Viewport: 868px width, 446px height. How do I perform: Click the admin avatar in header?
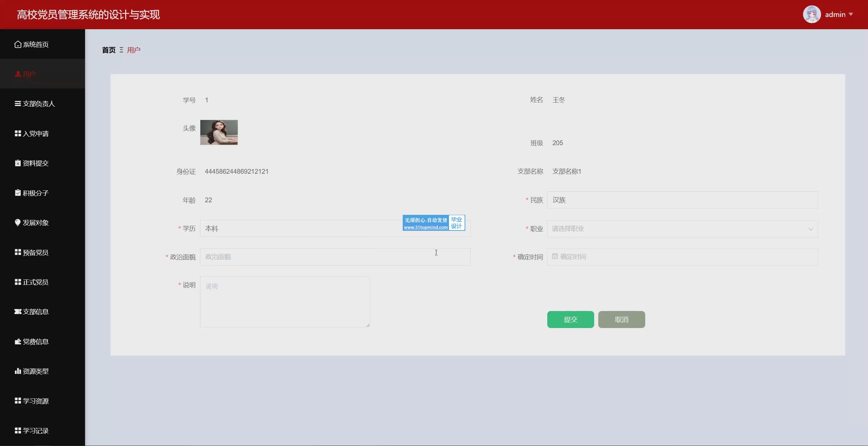point(812,14)
